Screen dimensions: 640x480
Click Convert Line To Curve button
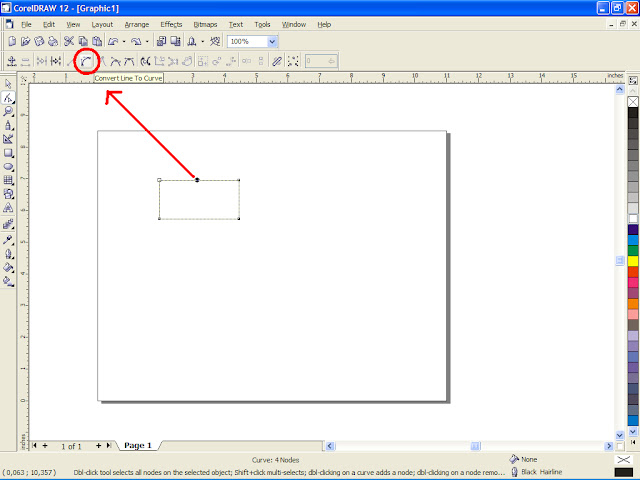86,61
